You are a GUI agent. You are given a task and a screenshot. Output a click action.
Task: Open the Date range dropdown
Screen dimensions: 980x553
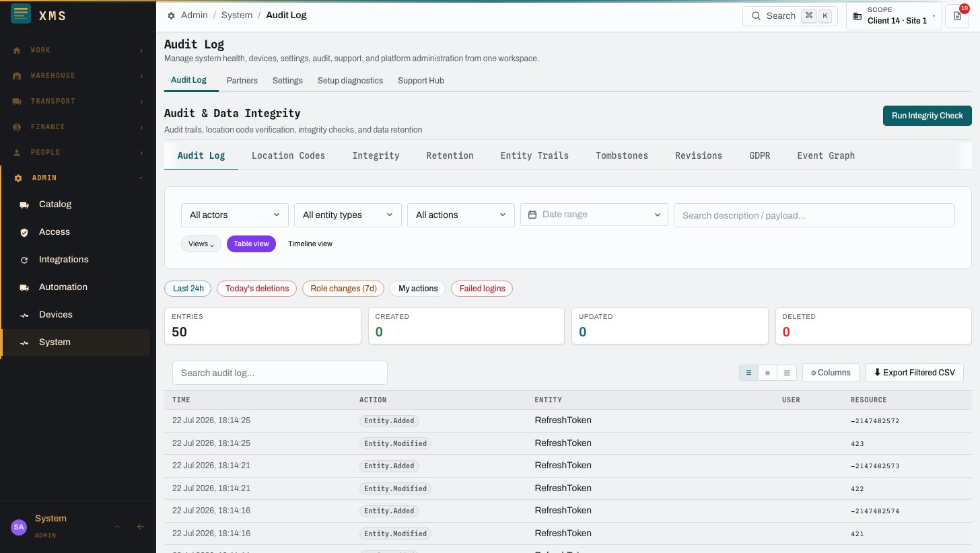[x=594, y=215]
